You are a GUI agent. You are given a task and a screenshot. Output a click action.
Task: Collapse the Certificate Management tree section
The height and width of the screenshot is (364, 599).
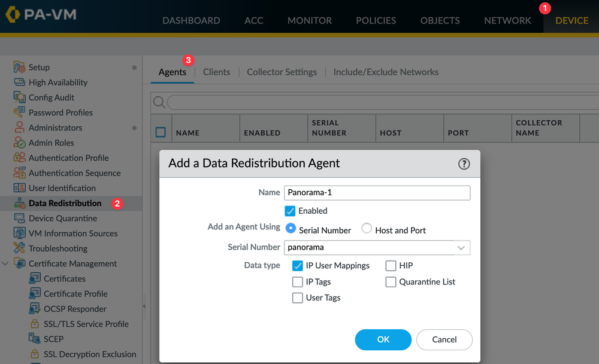click(x=5, y=263)
